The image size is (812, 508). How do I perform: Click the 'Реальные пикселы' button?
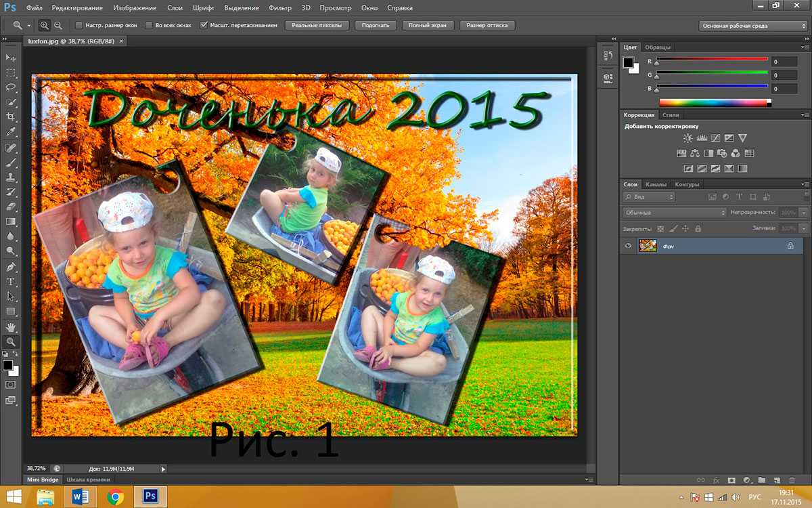[317, 25]
